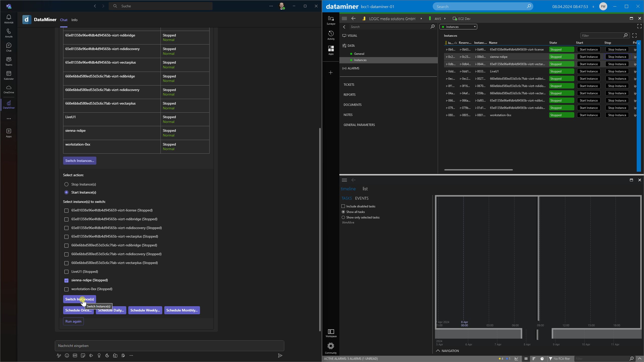This screenshot has width=644, height=362.
Task: Expand the NAVIGATION chevron in timeline
Action: tap(438, 351)
